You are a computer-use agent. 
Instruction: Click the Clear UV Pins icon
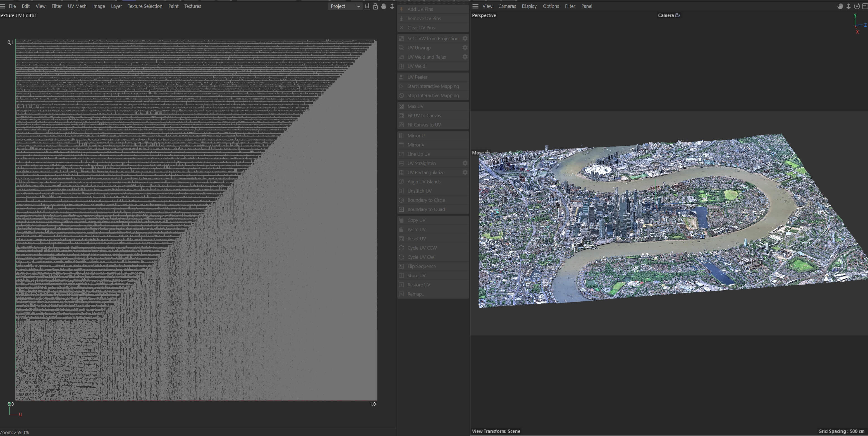[x=401, y=28]
